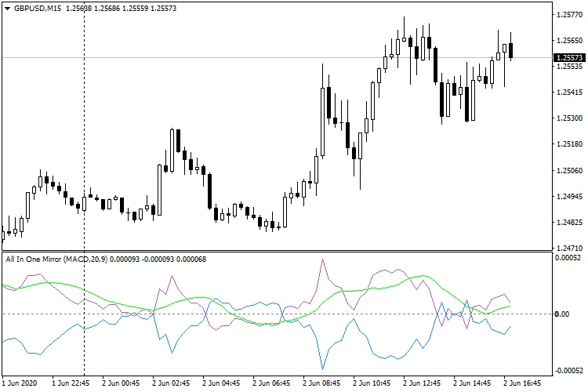Click the price scale value 1.25180
The width and height of the screenshot is (588, 392).
click(x=570, y=144)
